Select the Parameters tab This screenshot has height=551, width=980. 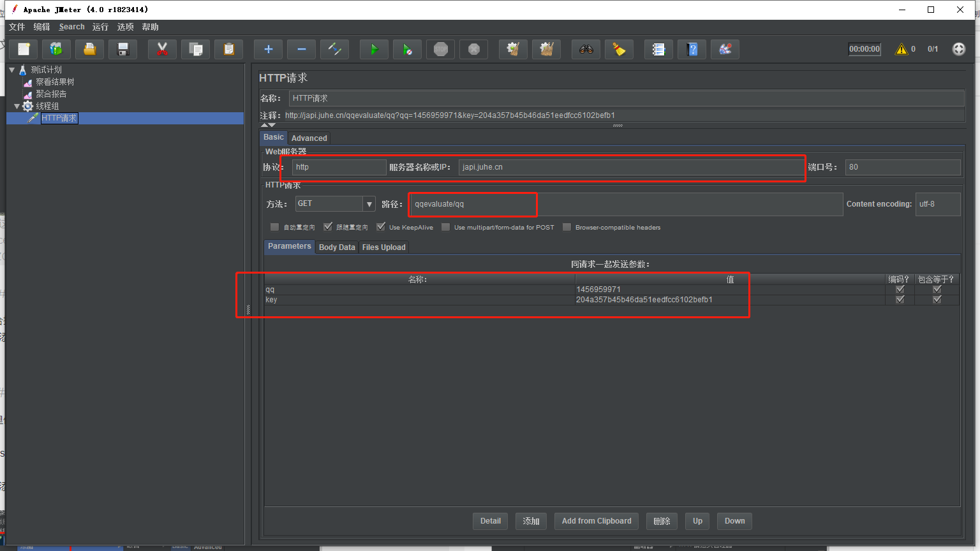[x=290, y=247]
